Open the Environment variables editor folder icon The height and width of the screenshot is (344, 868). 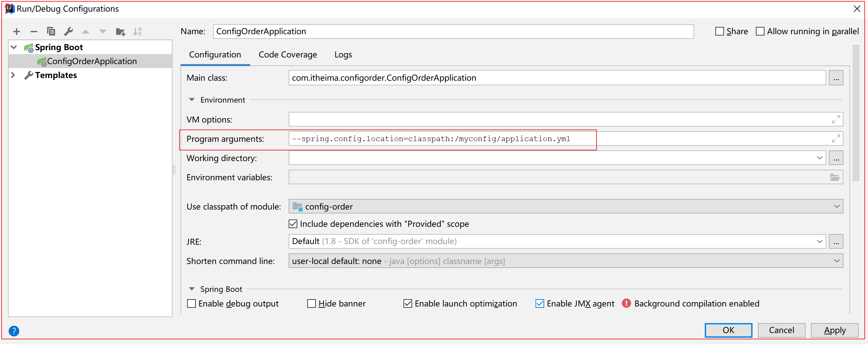pos(834,177)
